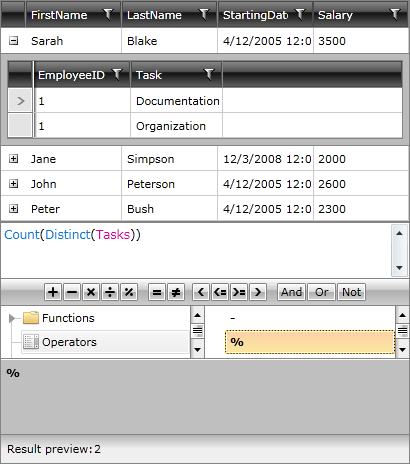Click the category tree scroll-up arrow
The height and width of the screenshot is (464, 410).
click(197, 315)
